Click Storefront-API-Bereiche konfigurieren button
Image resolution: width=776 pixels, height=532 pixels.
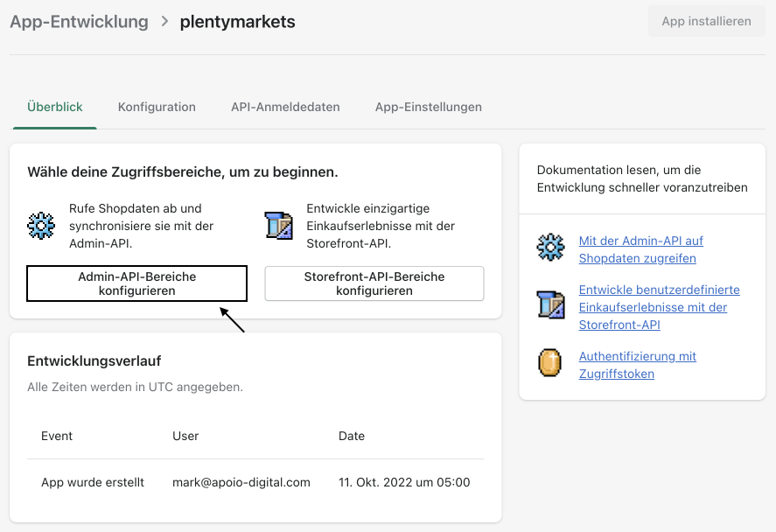374,283
